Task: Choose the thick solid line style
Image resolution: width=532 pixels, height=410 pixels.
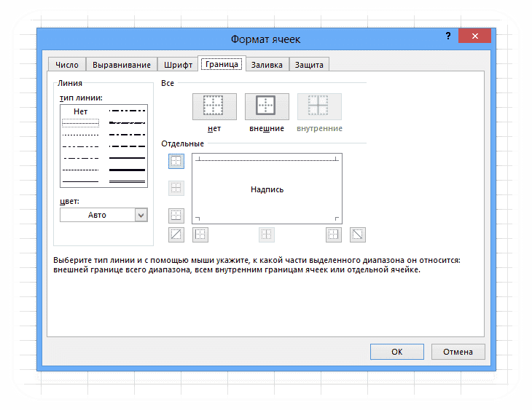Action: point(127,170)
